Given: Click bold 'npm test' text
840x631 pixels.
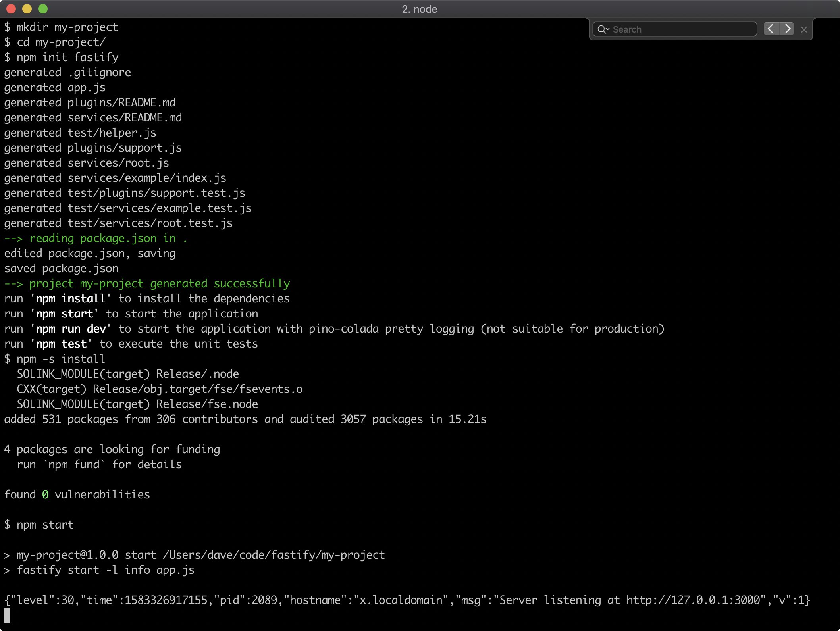Looking at the screenshot, I should click(x=61, y=344).
